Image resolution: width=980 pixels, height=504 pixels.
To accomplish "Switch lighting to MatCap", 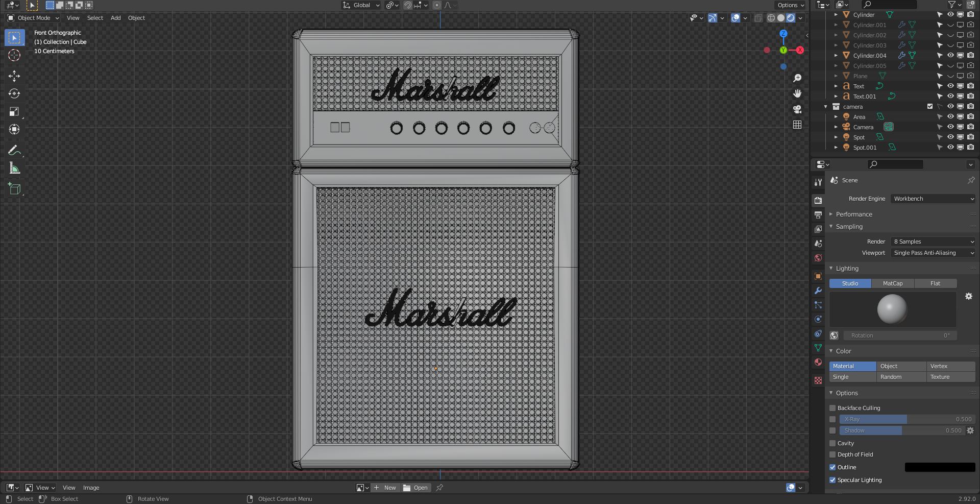I will pos(893,283).
